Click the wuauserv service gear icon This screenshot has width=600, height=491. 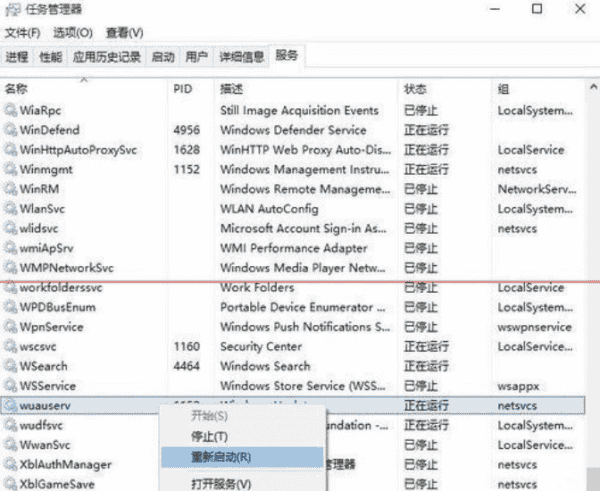pyautogui.click(x=10, y=405)
